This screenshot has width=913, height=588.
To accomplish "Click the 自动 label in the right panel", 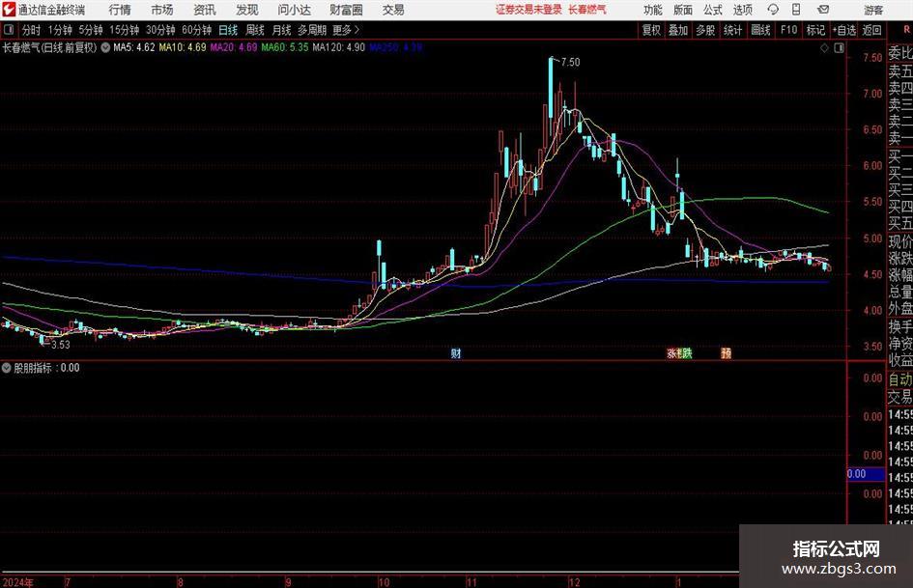I will [x=900, y=379].
